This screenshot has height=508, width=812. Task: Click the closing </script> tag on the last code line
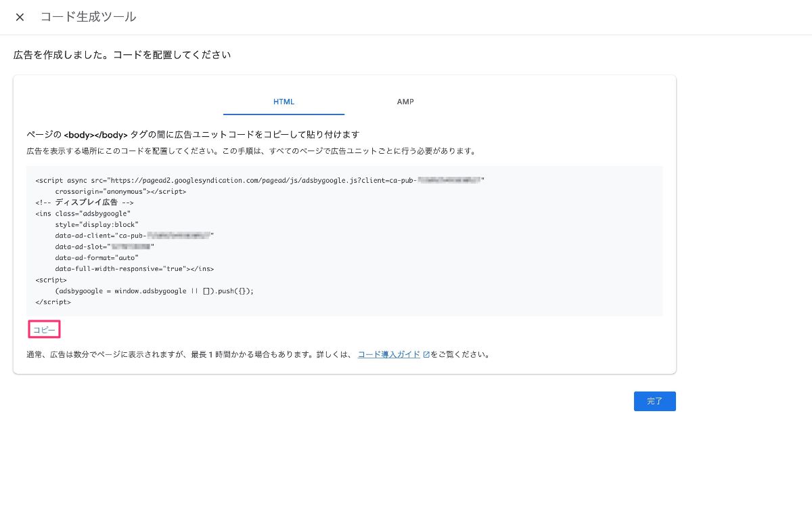(x=53, y=301)
